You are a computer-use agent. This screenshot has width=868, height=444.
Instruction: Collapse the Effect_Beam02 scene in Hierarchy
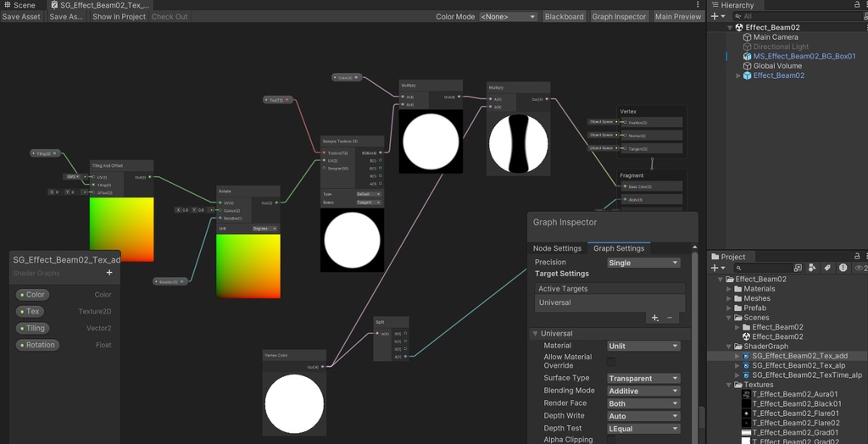click(x=730, y=27)
